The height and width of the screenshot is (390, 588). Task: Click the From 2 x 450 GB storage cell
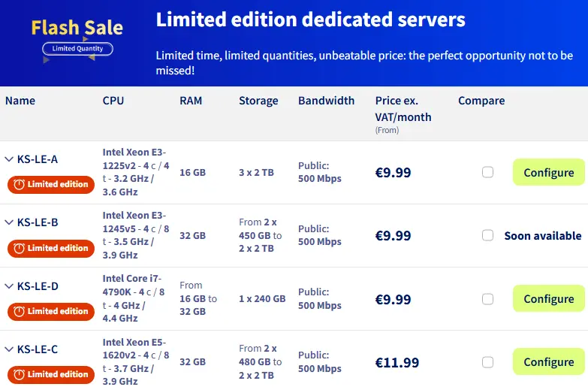click(x=261, y=235)
